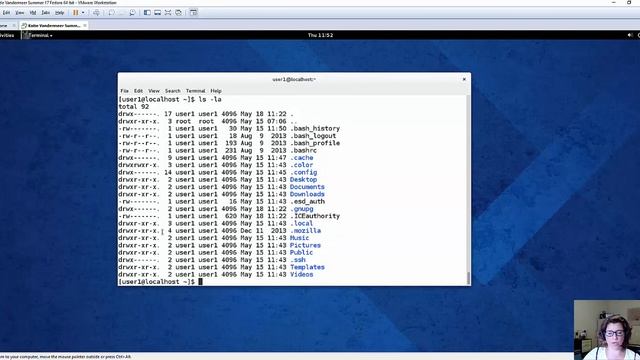Click the VMware Pause VM button

coord(76,13)
